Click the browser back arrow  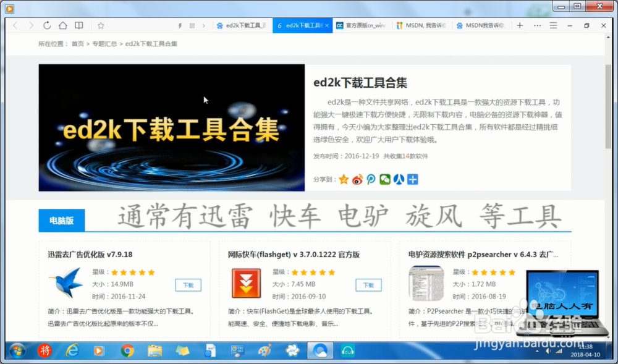15,25
